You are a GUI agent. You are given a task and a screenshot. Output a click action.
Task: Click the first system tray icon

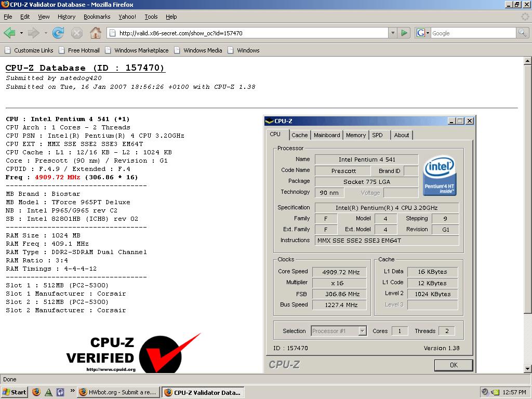485,392
